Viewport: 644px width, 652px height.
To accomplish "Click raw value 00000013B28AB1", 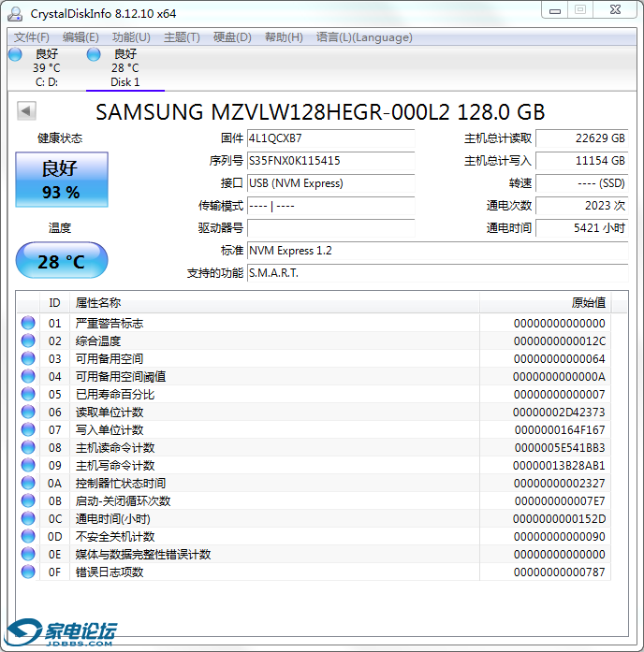I will pyautogui.click(x=559, y=465).
